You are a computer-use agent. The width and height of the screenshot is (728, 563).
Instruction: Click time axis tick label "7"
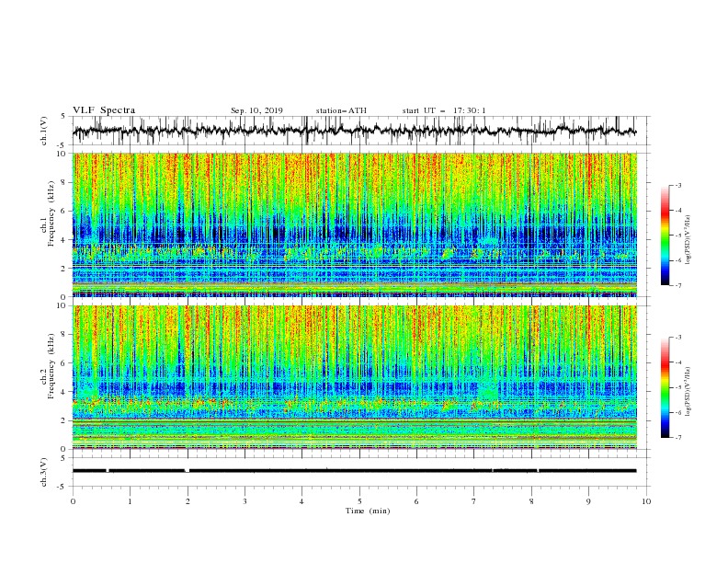pos(474,501)
